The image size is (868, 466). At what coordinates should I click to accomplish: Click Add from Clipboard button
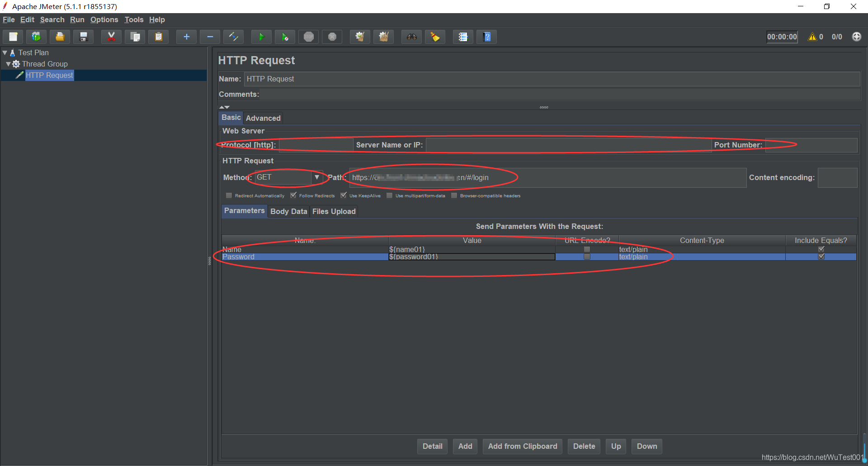point(523,446)
